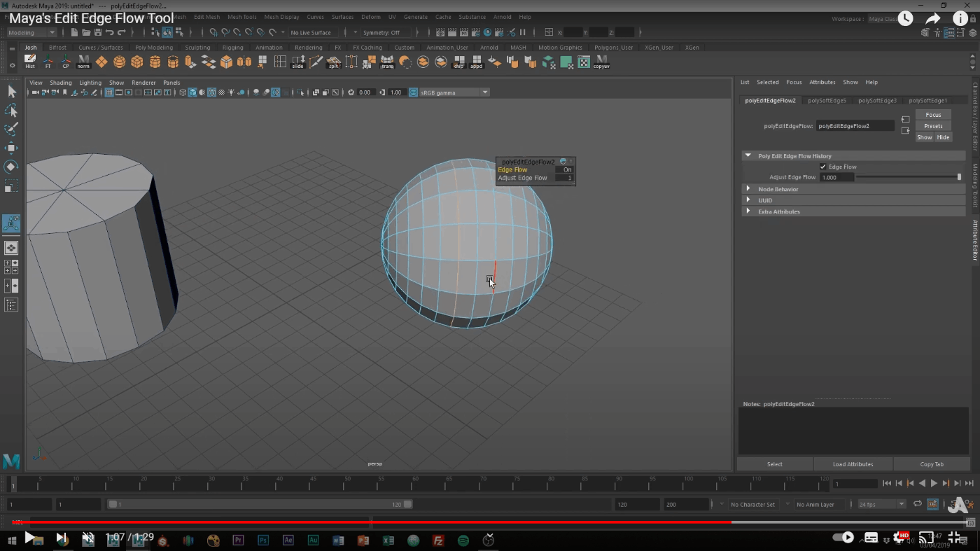Click the highlighted last-used tool in toolbox
Screen dimensions: 980x551
[x=11, y=223]
